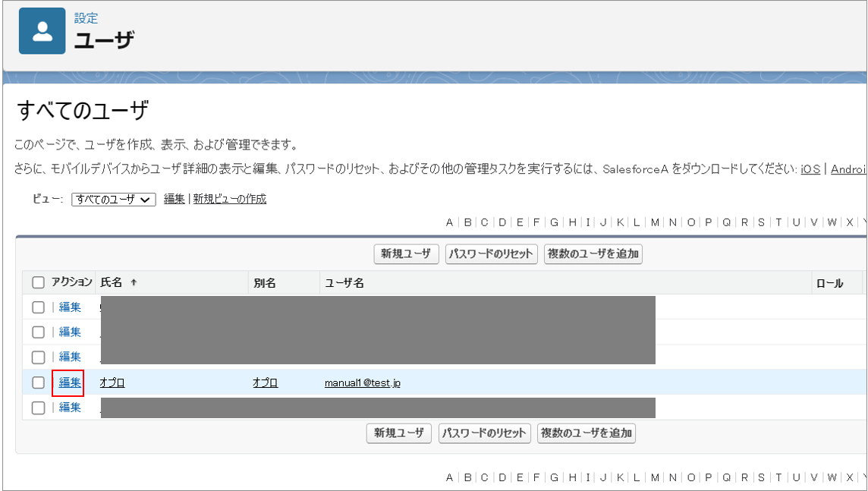Open the iOS download link
Image resolution: width=868 pixels, height=491 pixels.
[810, 169]
